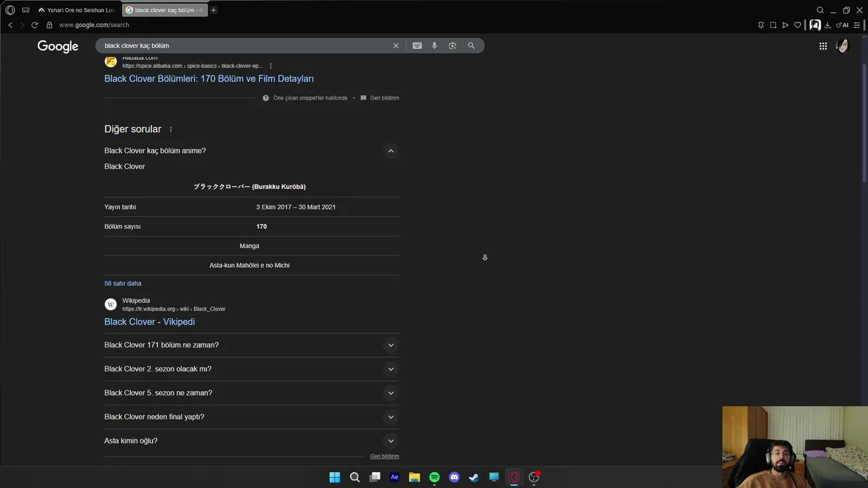Viewport: 868px width, 488px height.
Task: Click the padlock site security icon
Action: (50, 25)
